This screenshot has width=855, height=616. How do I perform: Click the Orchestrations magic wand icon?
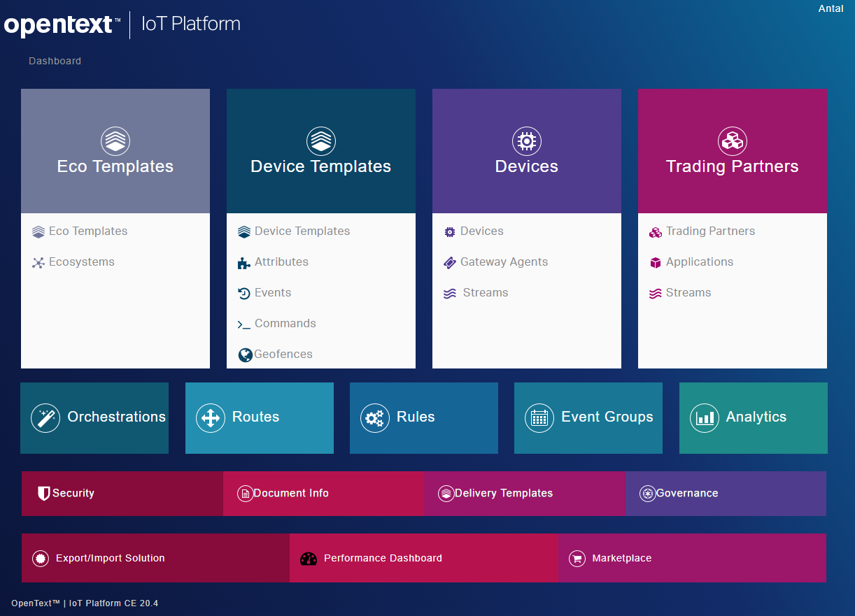click(45, 418)
